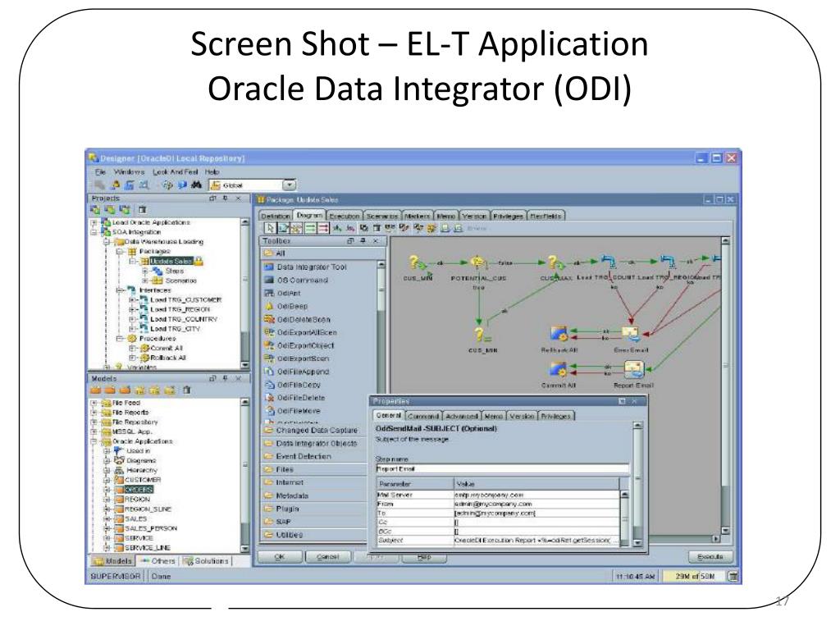Pin the Toolbox panel with pushpin icon

363,241
